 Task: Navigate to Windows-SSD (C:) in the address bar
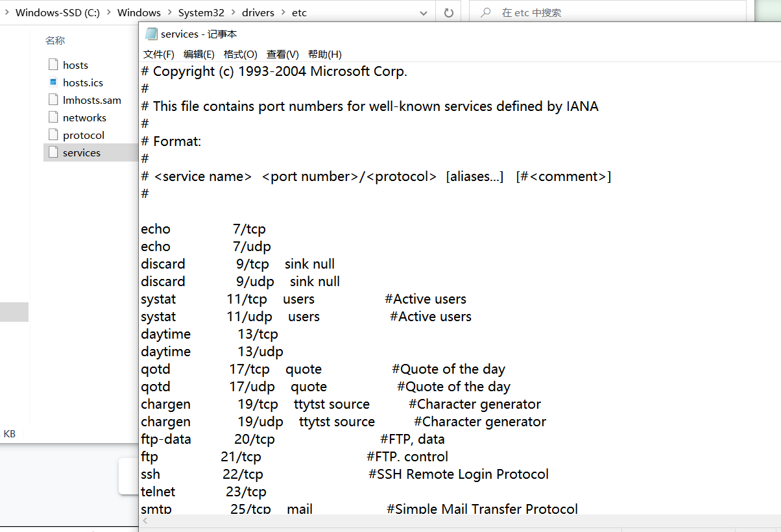(58, 12)
